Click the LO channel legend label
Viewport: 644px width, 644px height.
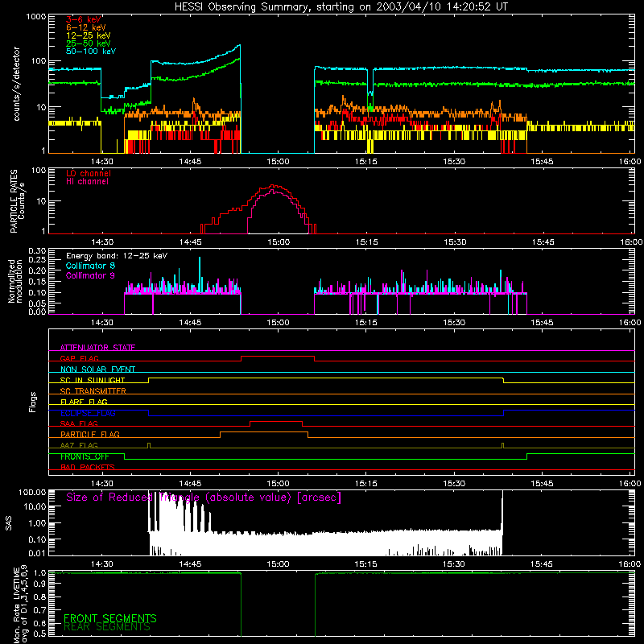89,173
